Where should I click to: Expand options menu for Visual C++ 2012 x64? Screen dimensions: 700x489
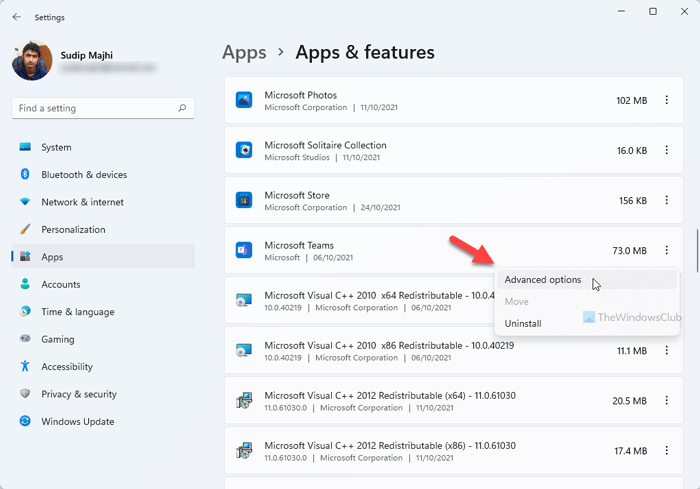(x=667, y=400)
